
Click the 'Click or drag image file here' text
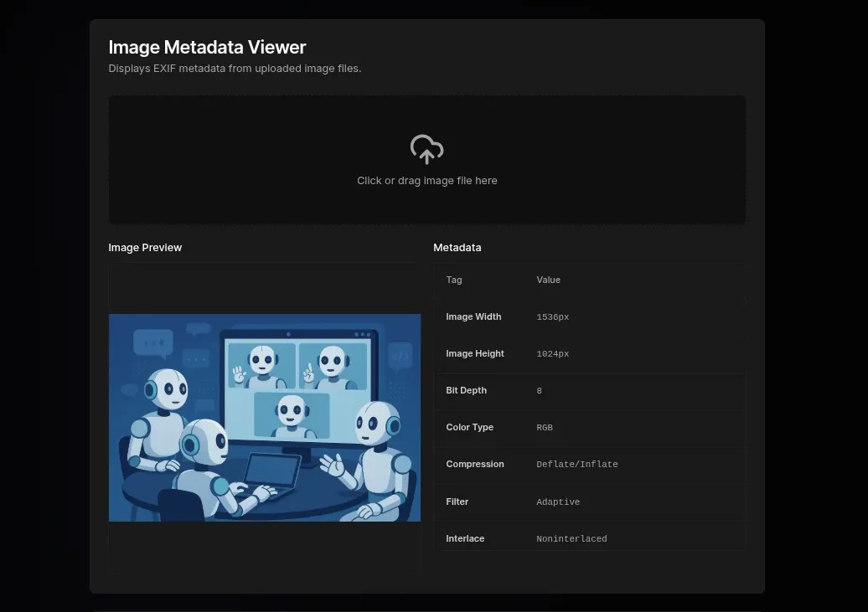[x=426, y=180]
